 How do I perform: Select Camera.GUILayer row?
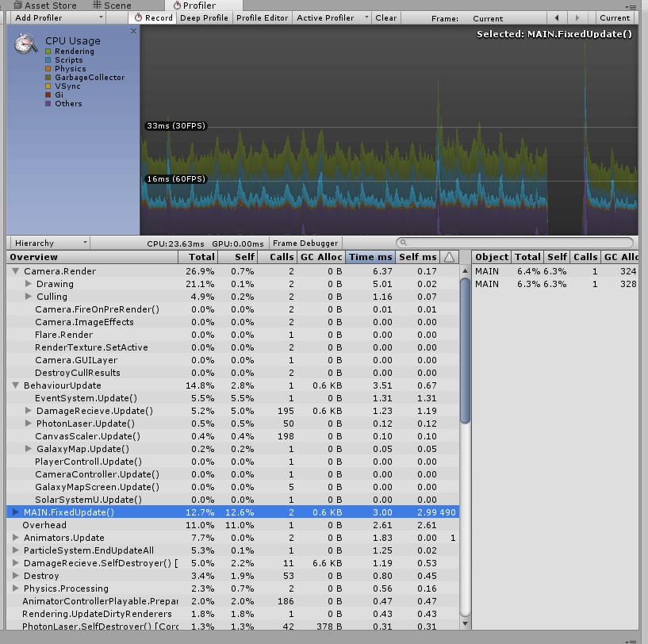232,360
